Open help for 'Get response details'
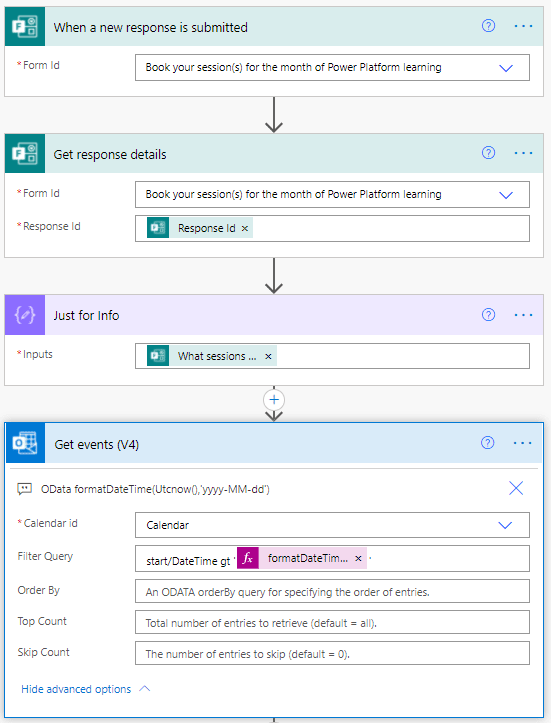This screenshot has width=551, height=723. pyautogui.click(x=488, y=153)
